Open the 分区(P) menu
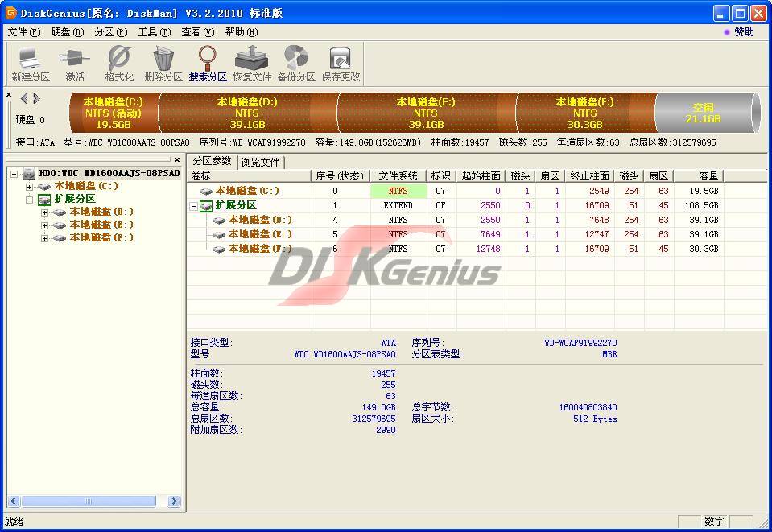772x532 pixels. coord(111,32)
